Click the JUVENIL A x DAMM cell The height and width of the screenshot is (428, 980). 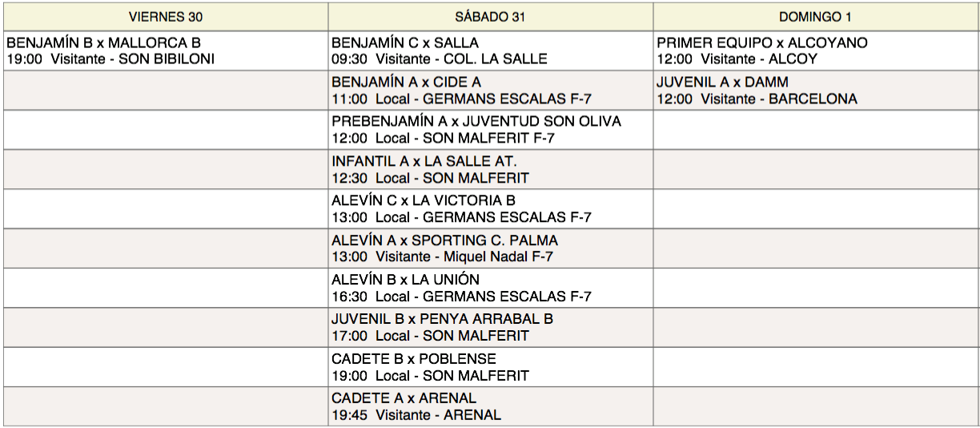click(x=722, y=83)
